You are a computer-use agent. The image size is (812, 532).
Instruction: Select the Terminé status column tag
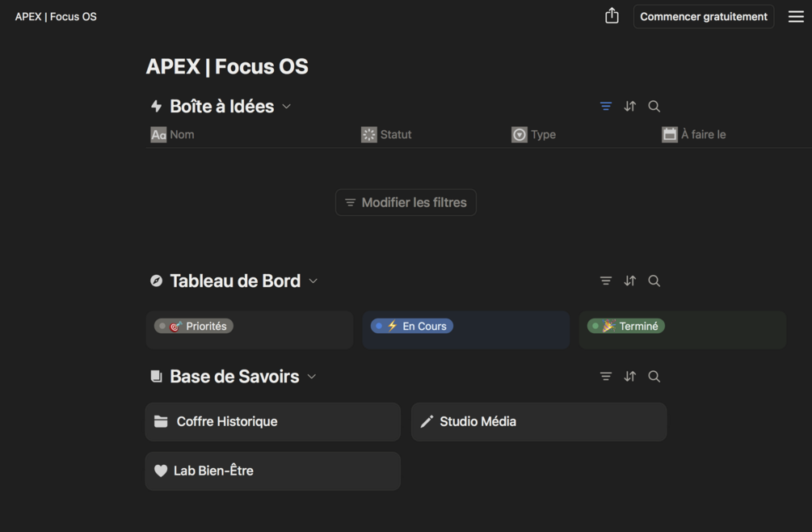(x=625, y=326)
